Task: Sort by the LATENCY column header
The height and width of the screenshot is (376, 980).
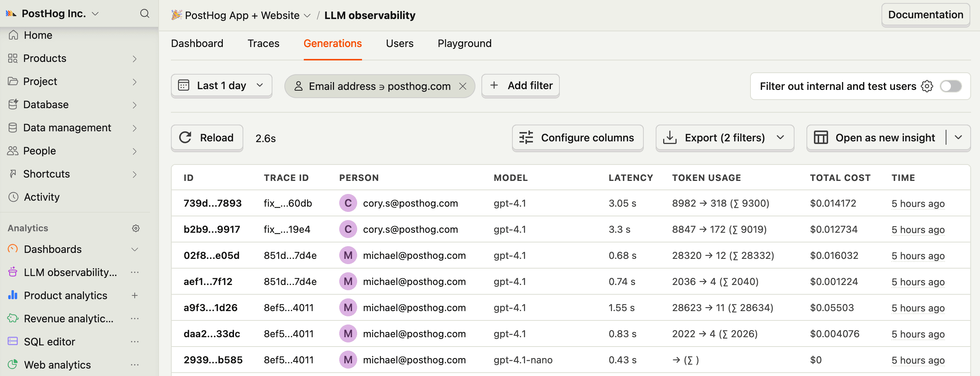Action: pos(630,178)
